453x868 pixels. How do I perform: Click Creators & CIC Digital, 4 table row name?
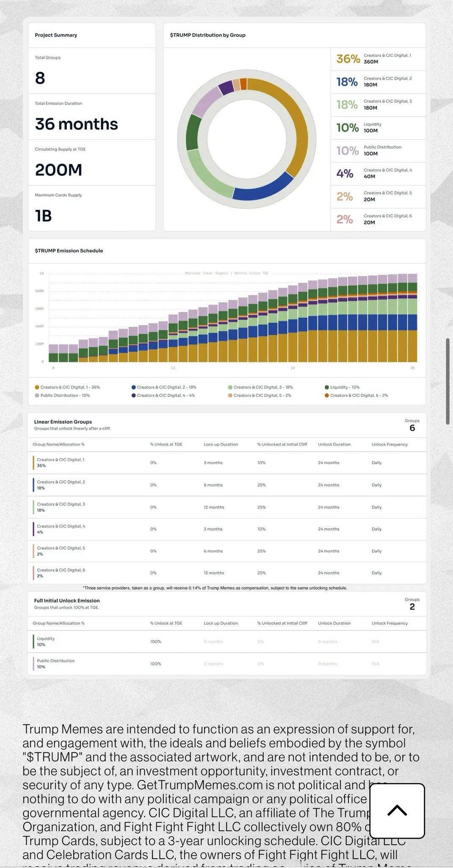[x=61, y=526]
